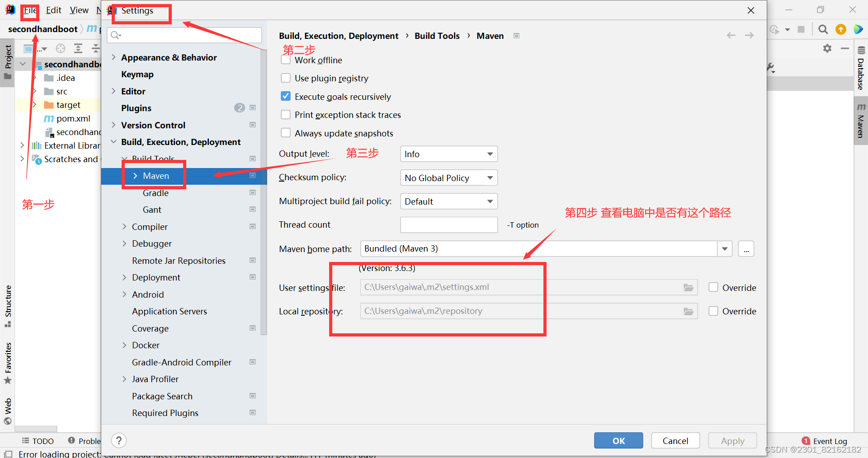
Task: Open the Checksum policy dropdown
Action: click(448, 178)
